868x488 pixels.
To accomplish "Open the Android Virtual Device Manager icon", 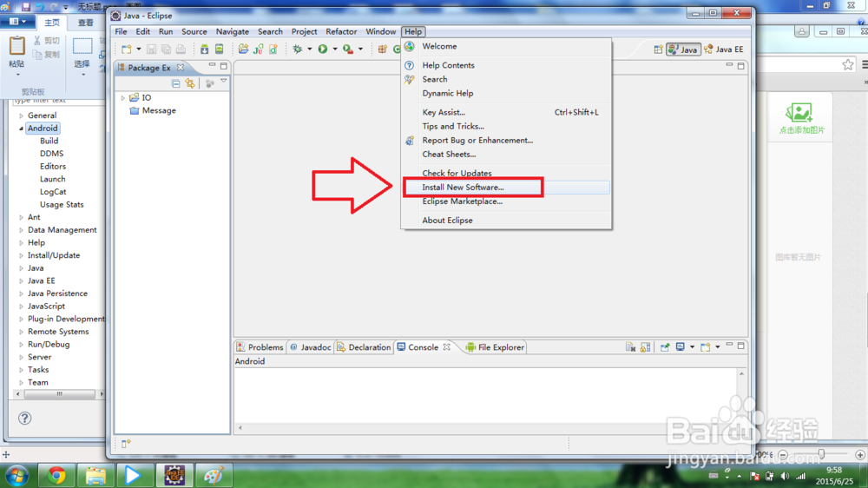I will (x=220, y=49).
